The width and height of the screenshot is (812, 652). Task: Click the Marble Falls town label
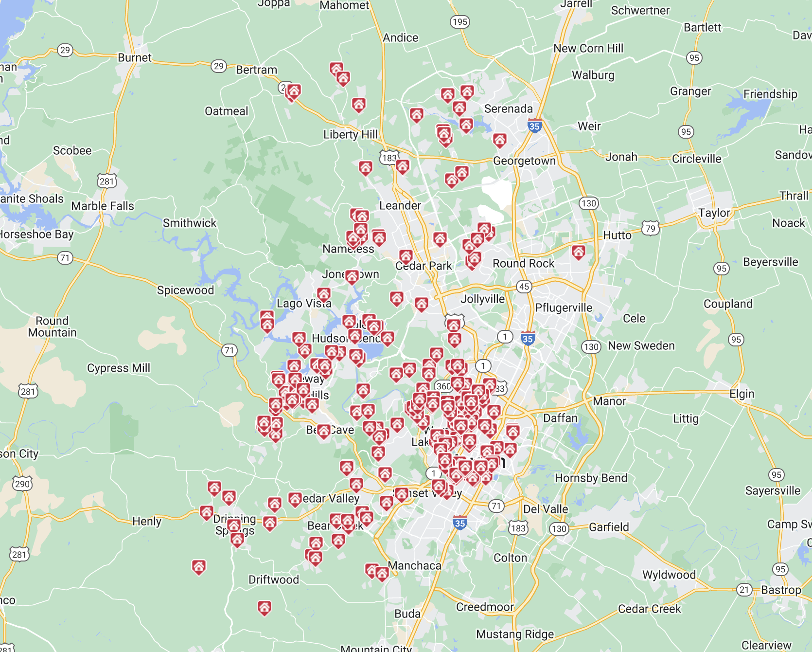(x=103, y=206)
